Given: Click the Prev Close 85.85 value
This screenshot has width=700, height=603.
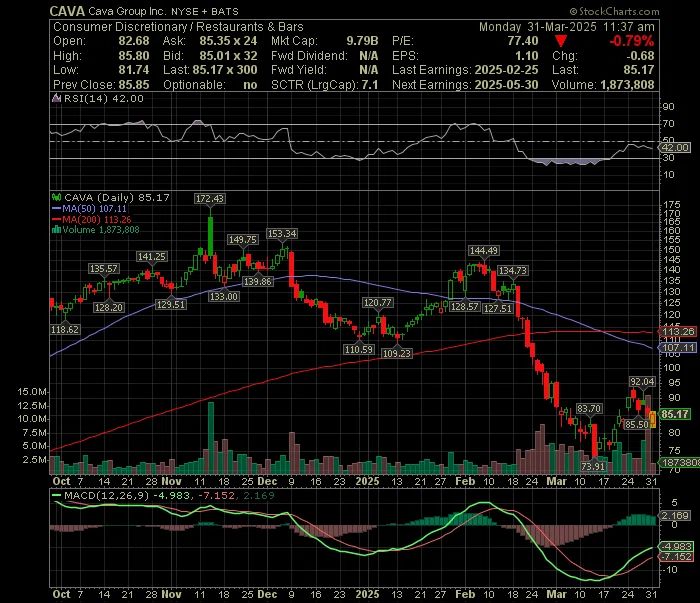Looking at the screenshot, I should (133, 85).
